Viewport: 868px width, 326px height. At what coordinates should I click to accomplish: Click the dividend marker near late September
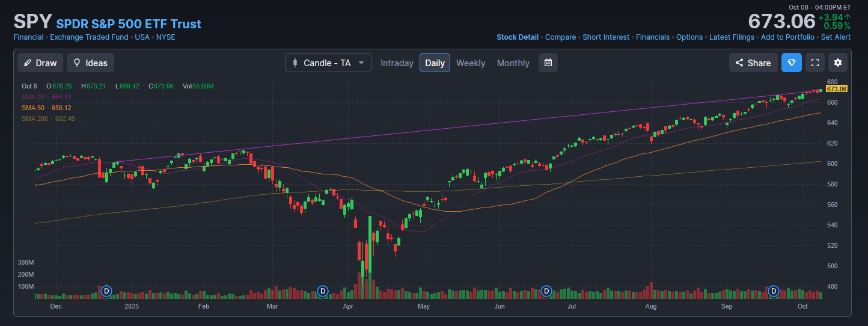774,291
